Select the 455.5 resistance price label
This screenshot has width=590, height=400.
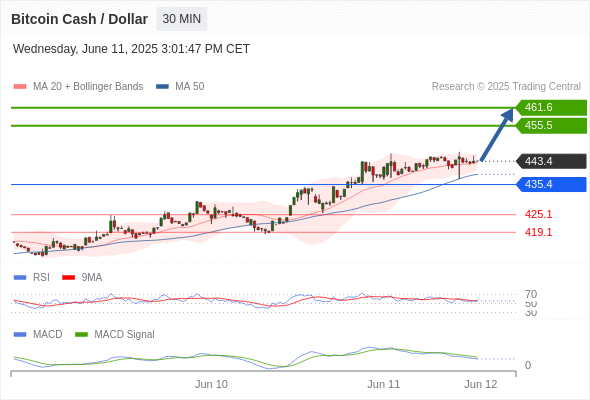pyautogui.click(x=551, y=126)
